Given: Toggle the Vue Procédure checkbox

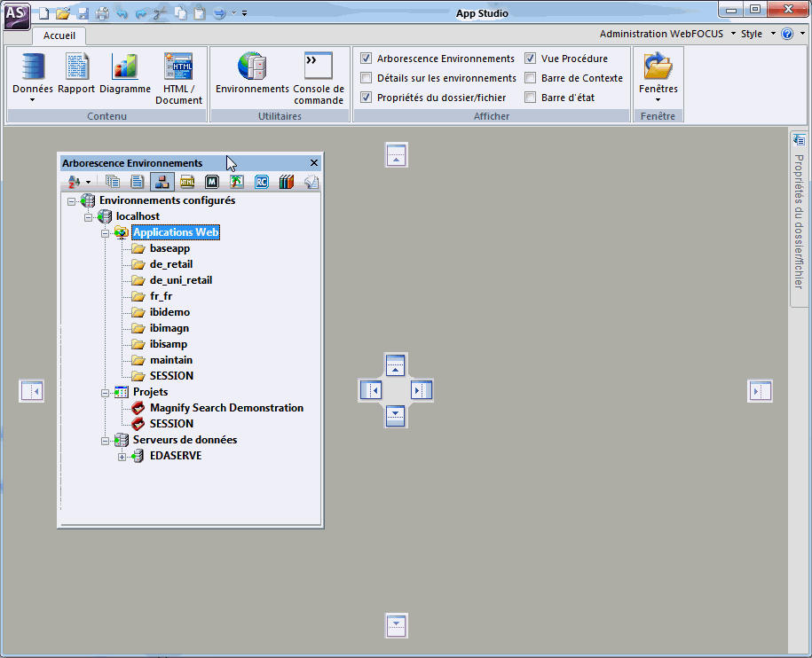Looking at the screenshot, I should (x=531, y=58).
